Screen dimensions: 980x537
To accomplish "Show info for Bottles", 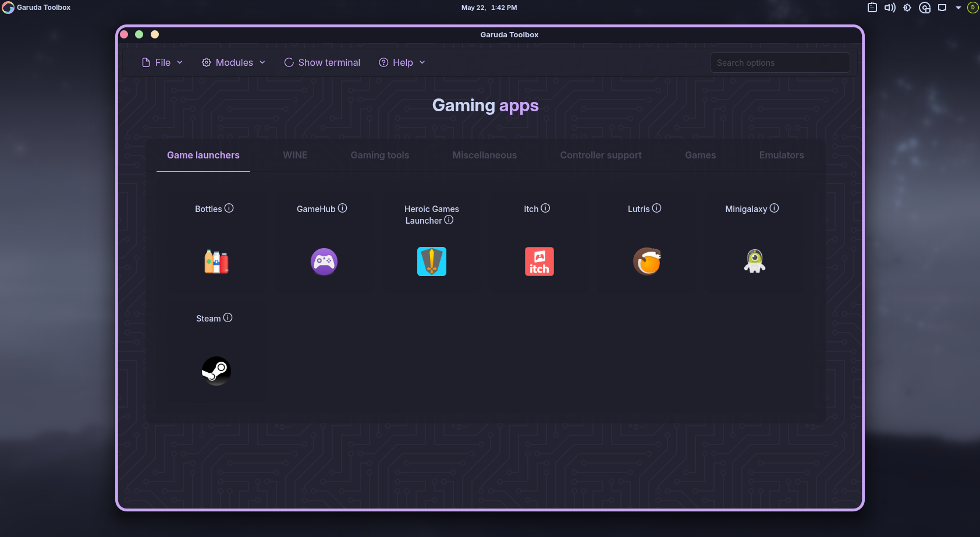I will tap(229, 208).
